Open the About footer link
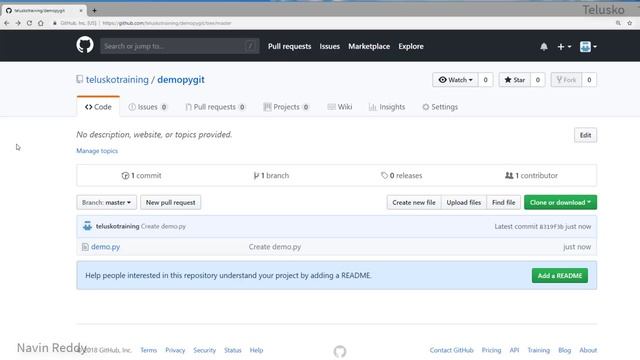The width and height of the screenshot is (640, 360). click(588, 350)
